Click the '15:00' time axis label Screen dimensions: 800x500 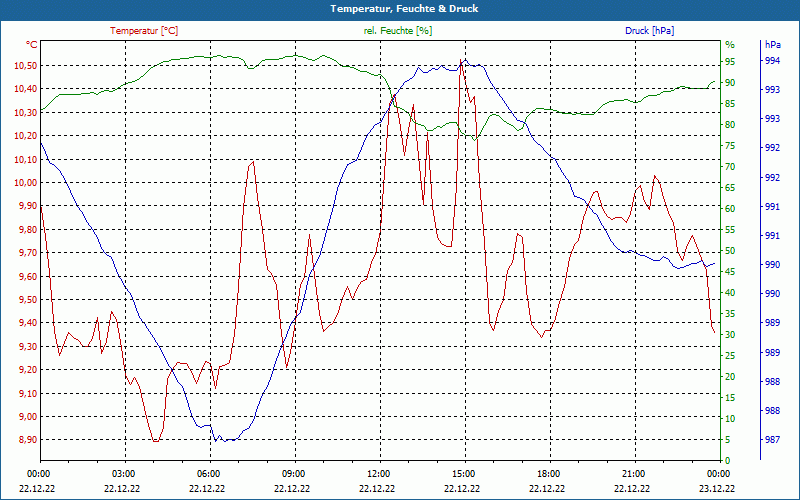(464, 473)
